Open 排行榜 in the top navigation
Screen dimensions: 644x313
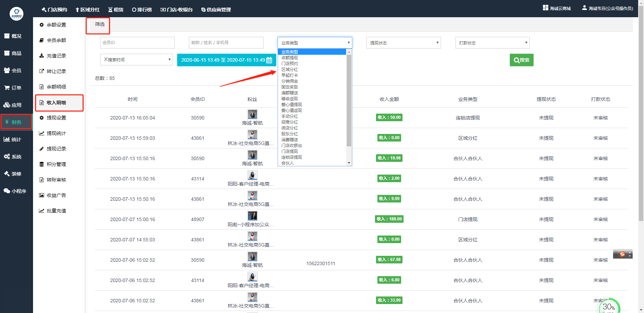click(142, 10)
